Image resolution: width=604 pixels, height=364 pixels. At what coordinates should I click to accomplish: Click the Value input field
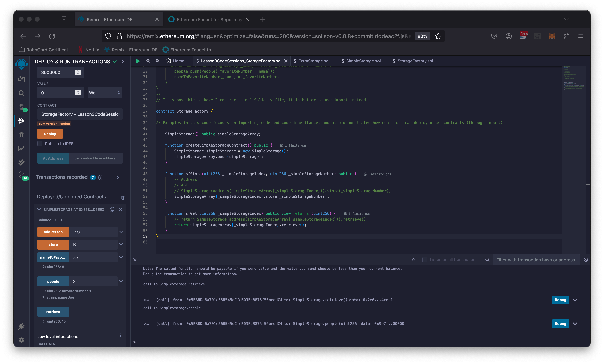click(56, 92)
